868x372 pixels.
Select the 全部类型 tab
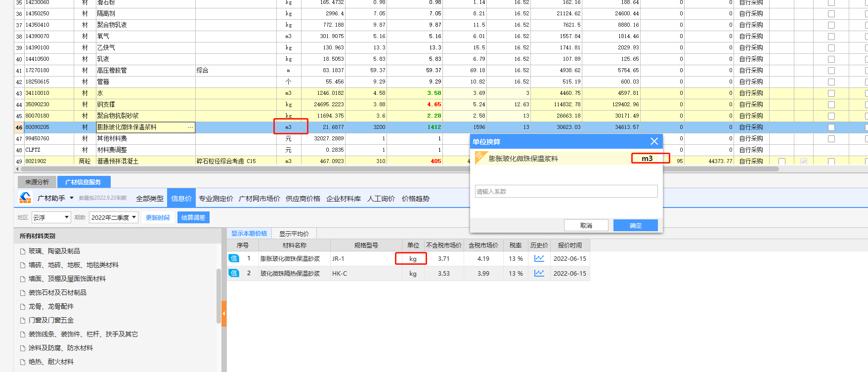pos(150,199)
